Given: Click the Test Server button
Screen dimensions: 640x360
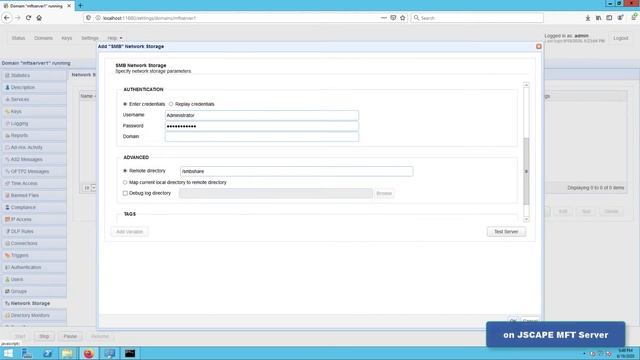Looking at the screenshot, I should (x=506, y=232).
